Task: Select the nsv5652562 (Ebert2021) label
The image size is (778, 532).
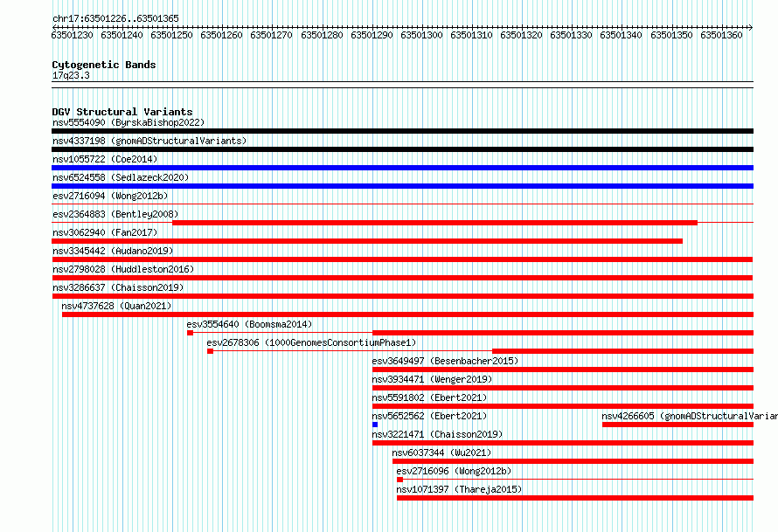Action: coord(430,416)
